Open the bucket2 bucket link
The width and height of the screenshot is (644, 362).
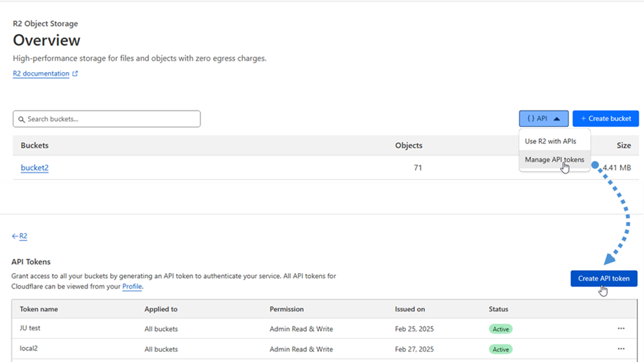pos(34,168)
